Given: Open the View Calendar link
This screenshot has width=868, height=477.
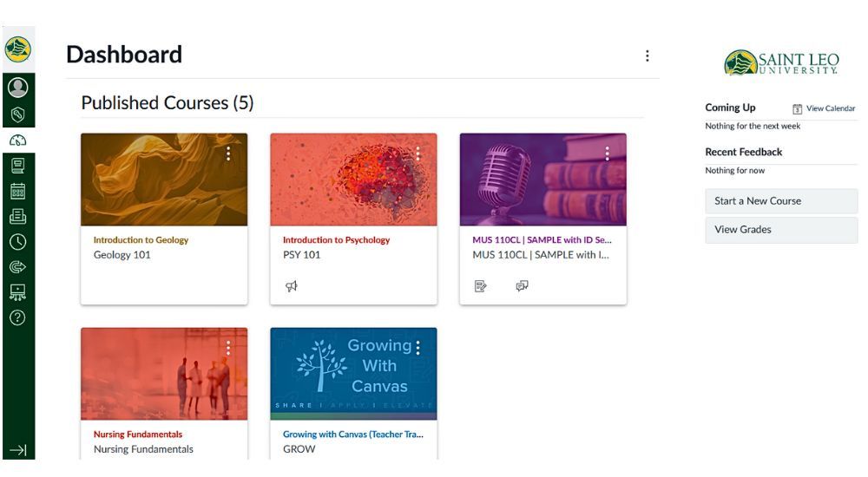Looking at the screenshot, I should [x=824, y=108].
